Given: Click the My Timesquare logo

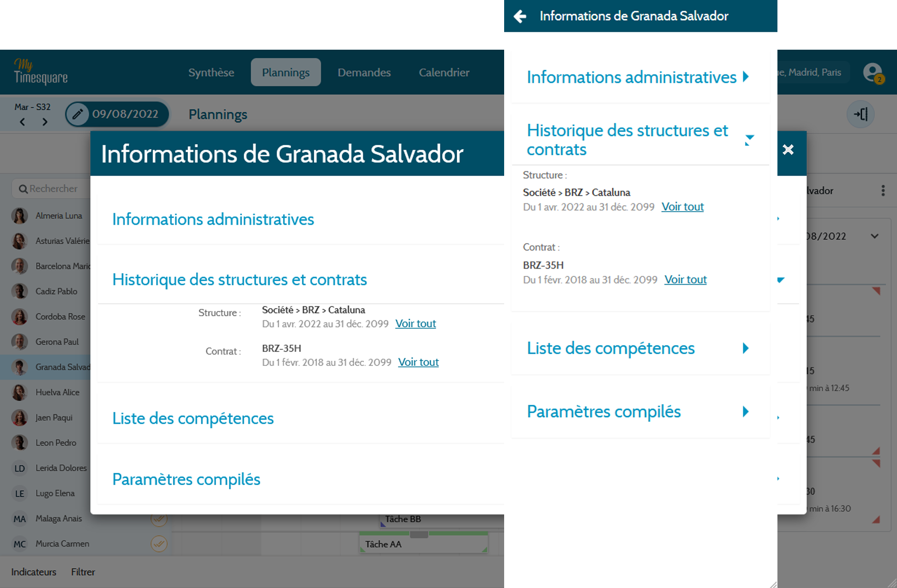Looking at the screenshot, I should tap(40, 72).
